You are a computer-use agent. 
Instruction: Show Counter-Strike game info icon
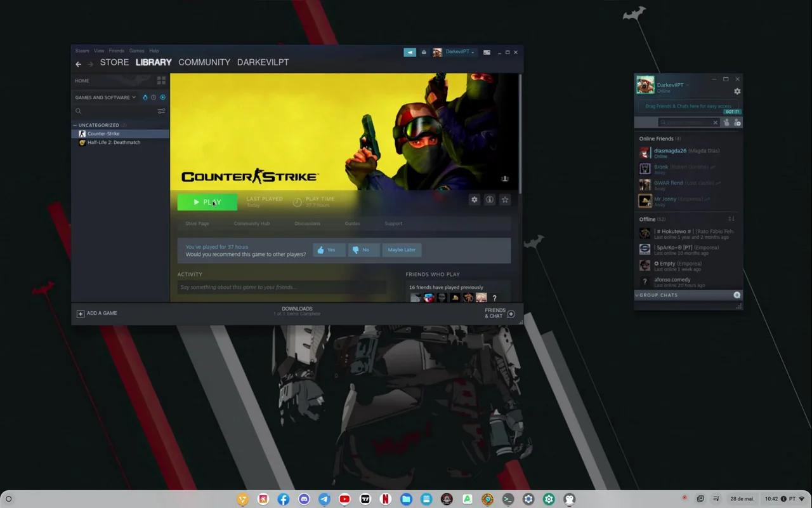490,199
